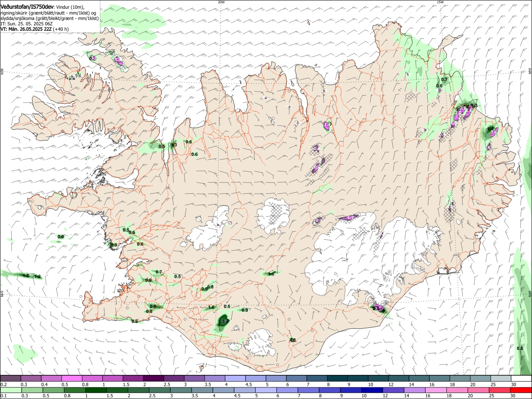Select the purple 12 swatch in lower legend
This screenshot has width=532, height=399.
[394, 390]
